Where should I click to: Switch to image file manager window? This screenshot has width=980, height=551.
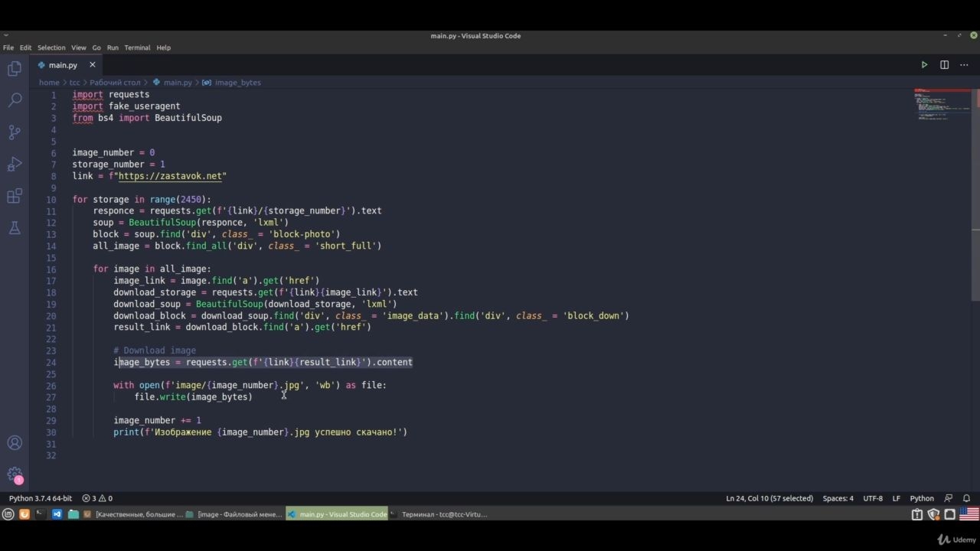(235, 514)
